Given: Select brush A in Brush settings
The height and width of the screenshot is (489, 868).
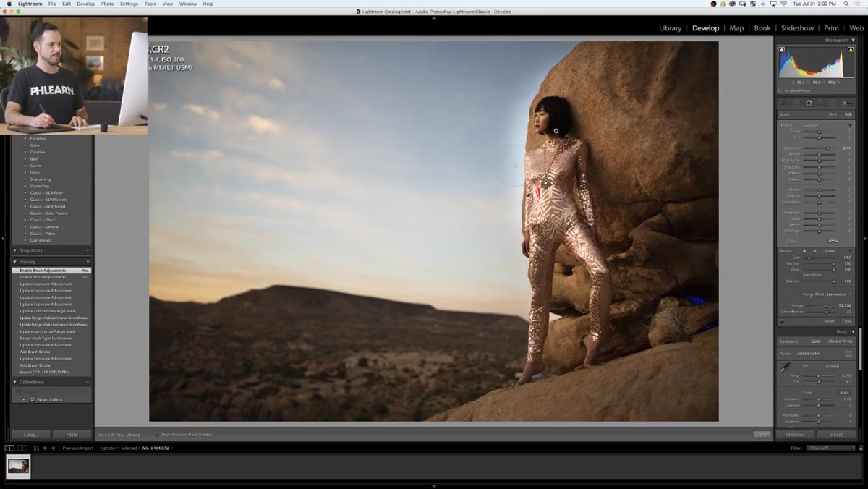Looking at the screenshot, I should point(804,251).
